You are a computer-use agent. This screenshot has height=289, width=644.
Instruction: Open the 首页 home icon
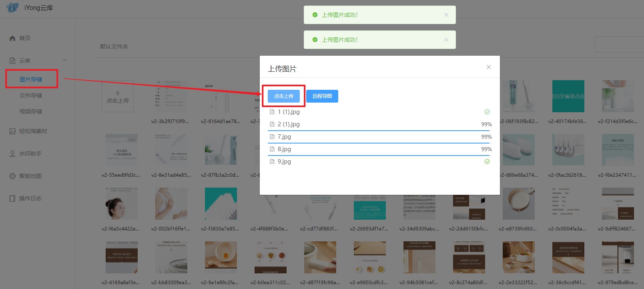click(12, 38)
